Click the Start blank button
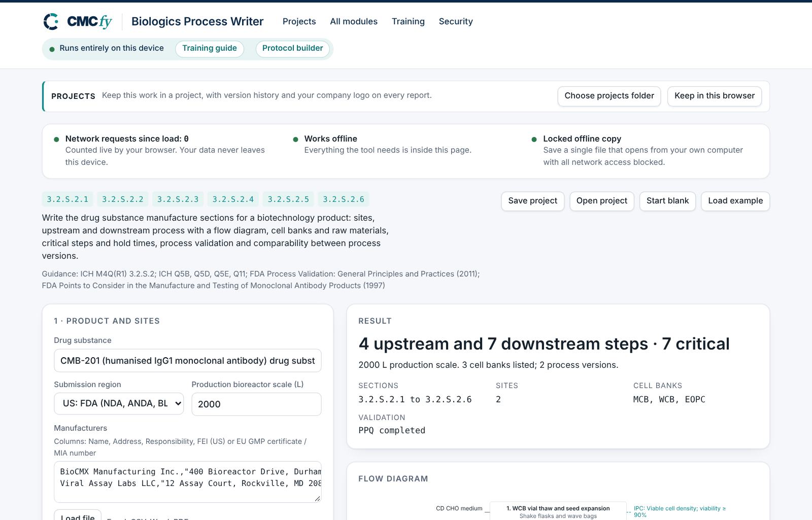812x520 pixels. (x=667, y=201)
